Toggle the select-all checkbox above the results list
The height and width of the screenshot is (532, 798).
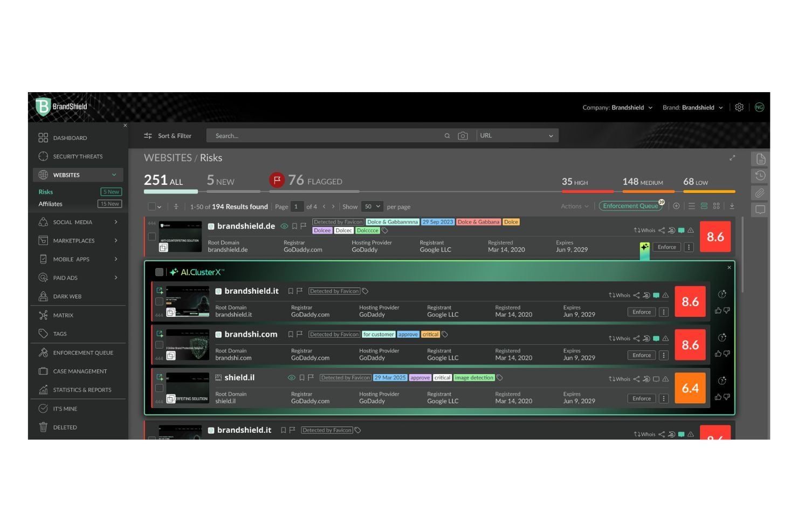pos(152,206)
